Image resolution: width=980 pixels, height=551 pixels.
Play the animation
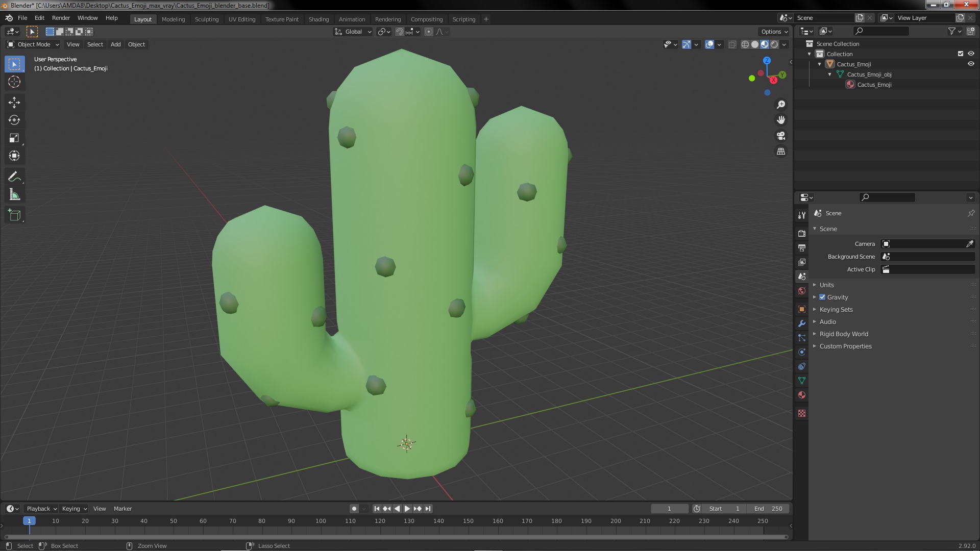pyautogui.click(x=407, y=509)
